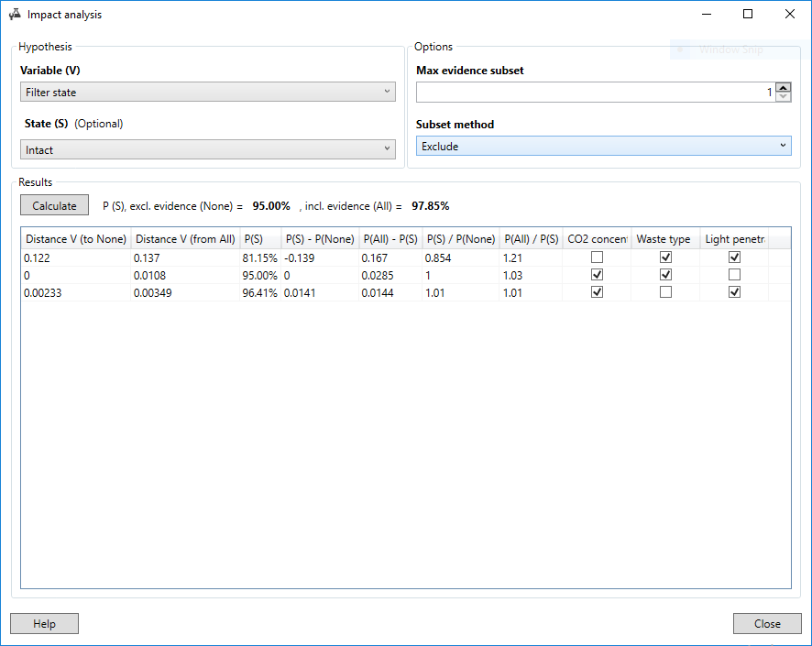
Task: Uncheck CO2 concentration box in third row
Action: coord(598,292)
